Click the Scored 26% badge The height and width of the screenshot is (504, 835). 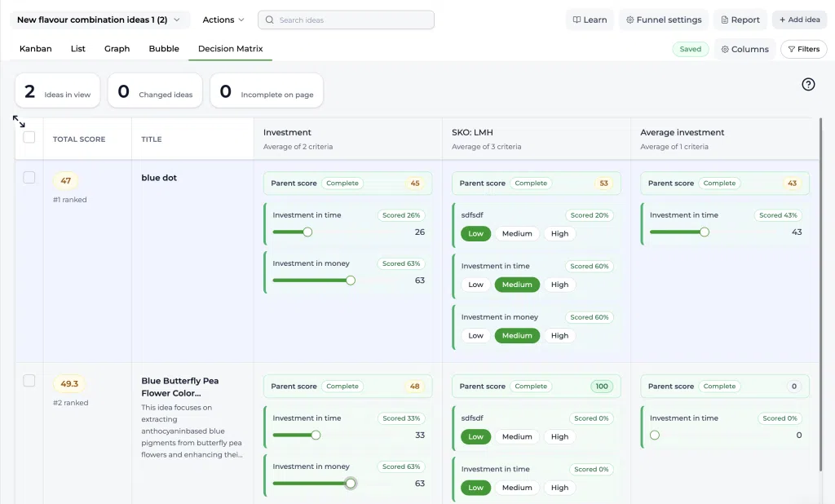coord(401,215)
